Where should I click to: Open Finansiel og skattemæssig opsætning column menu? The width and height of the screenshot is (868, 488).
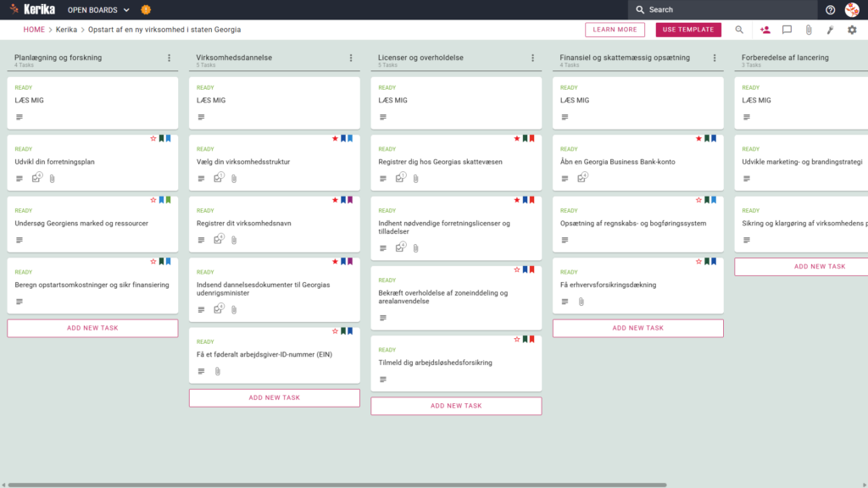click(x=715, y=58)
